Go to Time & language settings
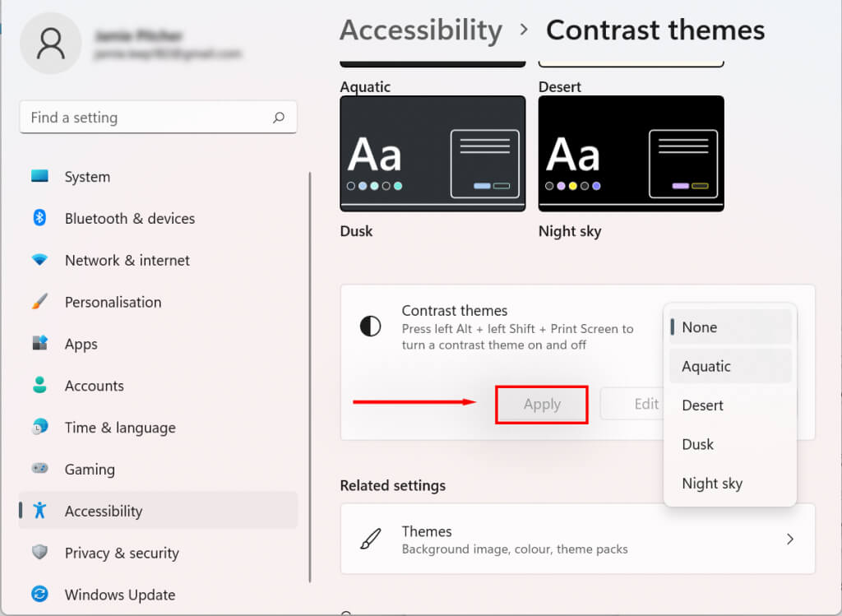This screenshot has width=842, height=616. coord(120,428)
